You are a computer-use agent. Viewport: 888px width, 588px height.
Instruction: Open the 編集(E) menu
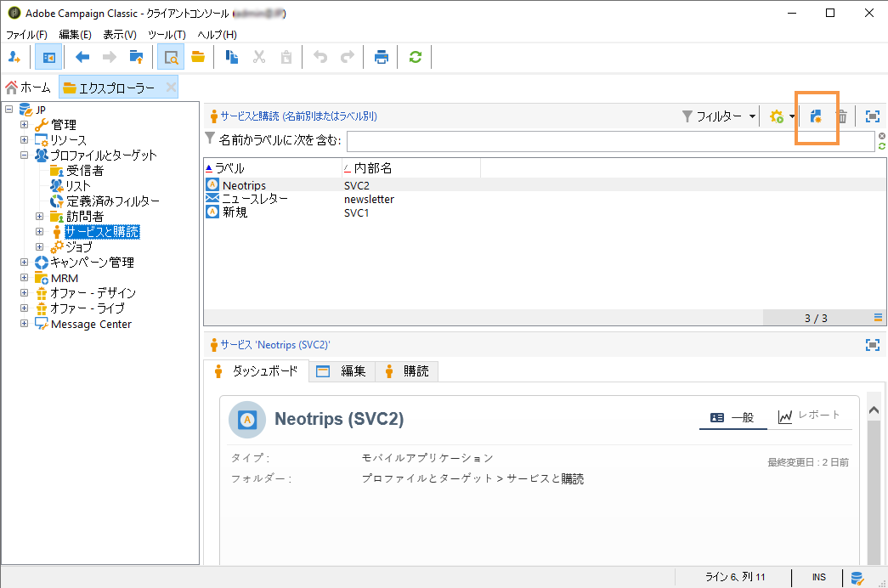75,35
